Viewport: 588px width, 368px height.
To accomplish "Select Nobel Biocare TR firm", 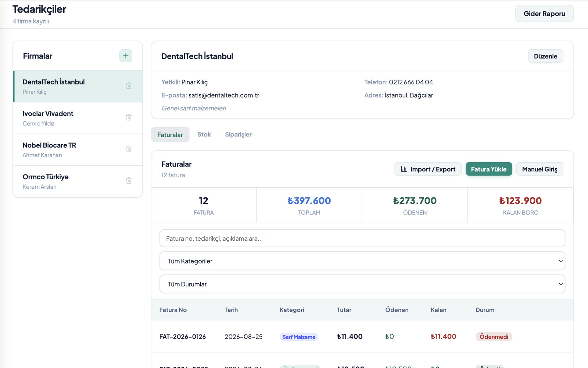I will click(78, 150).
